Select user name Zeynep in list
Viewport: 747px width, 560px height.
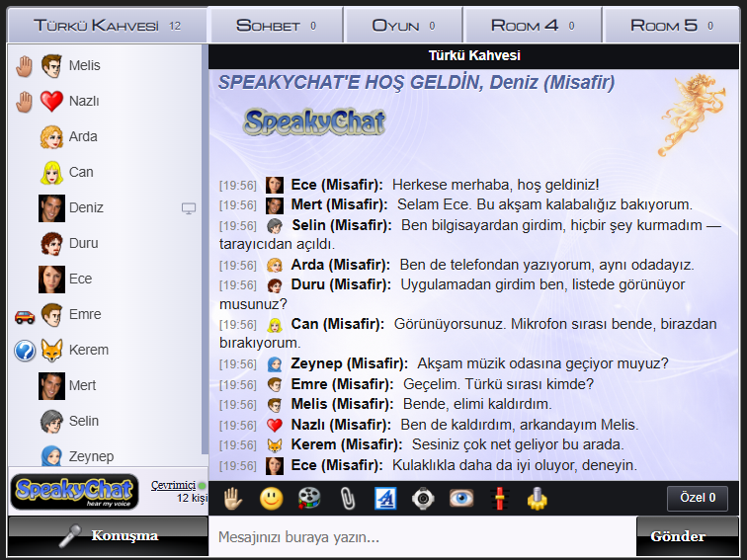tap(91, 456)
